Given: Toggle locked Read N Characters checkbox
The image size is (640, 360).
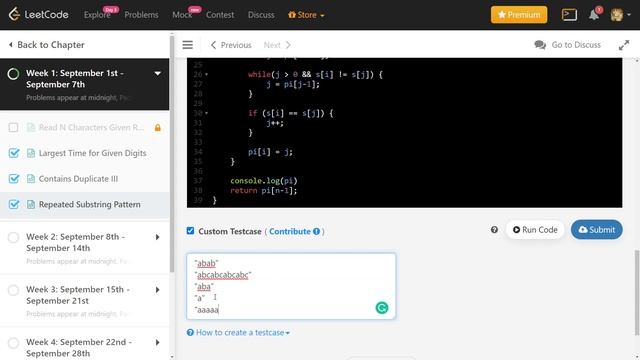Looking at the screenshot, I should tap(13, 128).
